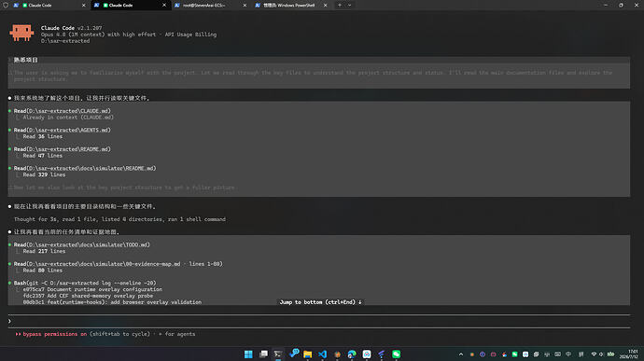The height and width of the screenshot is (361, 644).
Task: Click the Terminal icon in the taskbar
Action: click(x=278, y=354)
